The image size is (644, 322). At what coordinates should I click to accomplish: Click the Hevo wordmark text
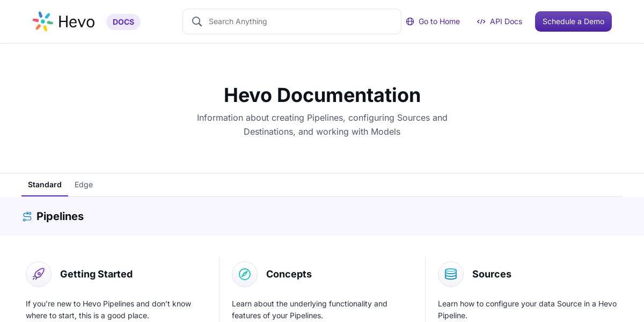click(76, 22)
